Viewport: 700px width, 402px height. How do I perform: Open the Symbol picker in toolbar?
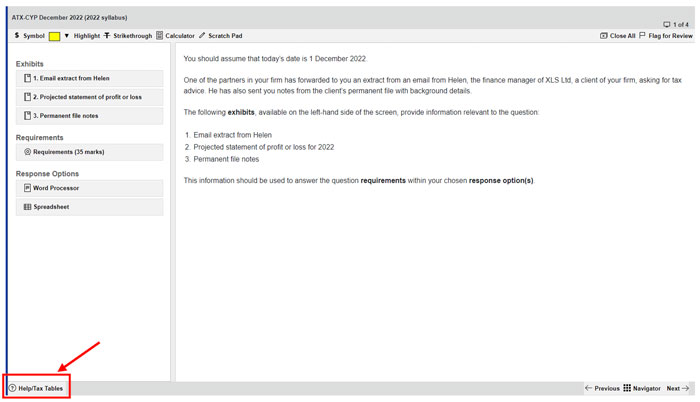pyautogui.click(x=29, y=35)
